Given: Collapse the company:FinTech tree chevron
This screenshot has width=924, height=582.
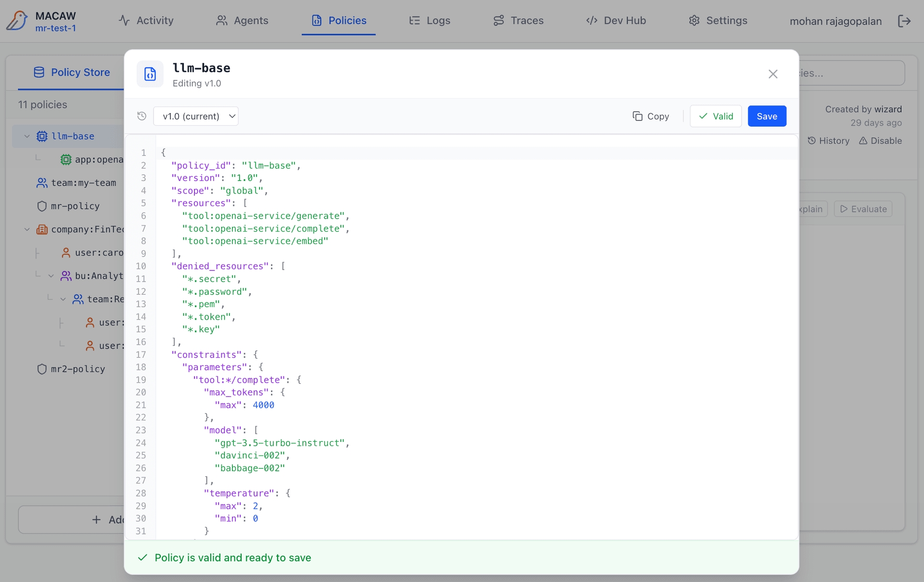Looking at the screenshot, I should pyautogui.click(x=27, y=229).
